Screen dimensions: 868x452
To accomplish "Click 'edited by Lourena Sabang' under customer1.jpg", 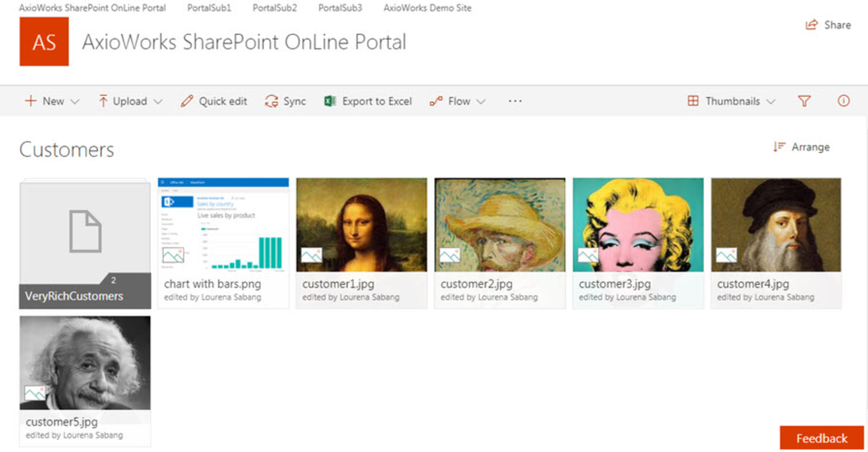I will tap(351, 298).
